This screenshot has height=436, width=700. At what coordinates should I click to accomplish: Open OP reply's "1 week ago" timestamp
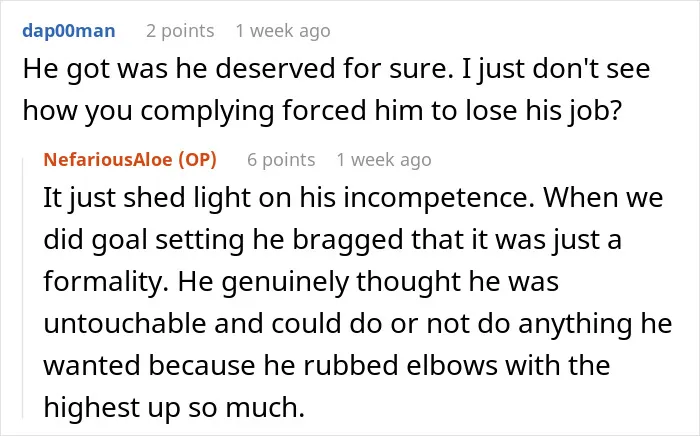pyautogui.click(x=384, y=159)
